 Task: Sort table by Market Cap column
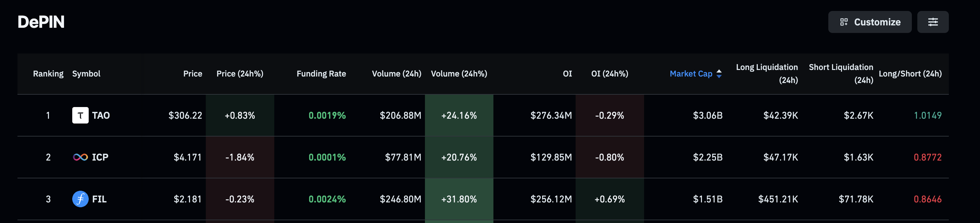coord(691,73)
